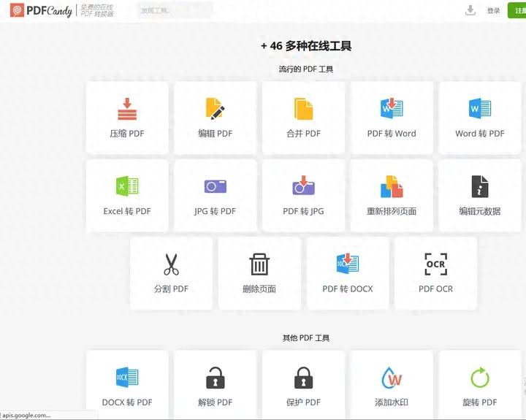Viewport: 526px width, 420px height.
Task: Select the 保护 PDF locked padlock icon
Action: coord(303,378)
